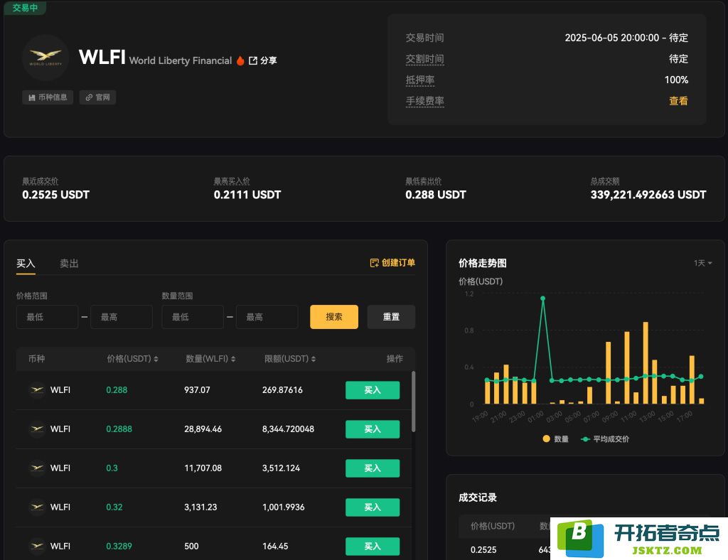Click the 价格走势图 heading
The image size is (728, 560).
coord(483,263)
